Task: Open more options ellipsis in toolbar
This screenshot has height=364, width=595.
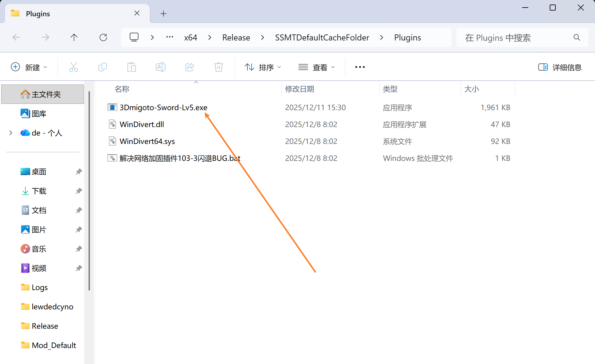Action: point(360,67)
